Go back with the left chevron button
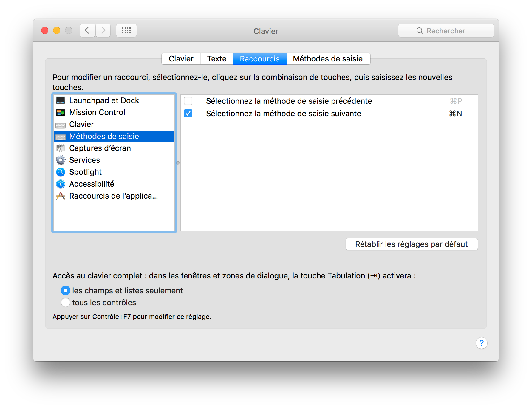Screen dimensions: 532x409 (x=87, y=30)
